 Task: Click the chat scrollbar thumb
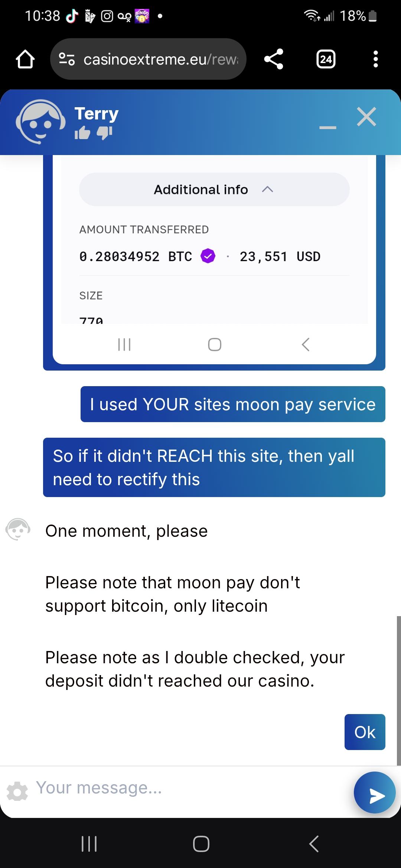(399, 690)
